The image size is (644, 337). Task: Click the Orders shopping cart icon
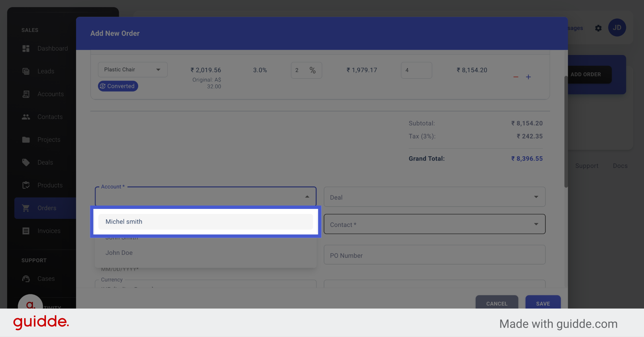(26, 208)
